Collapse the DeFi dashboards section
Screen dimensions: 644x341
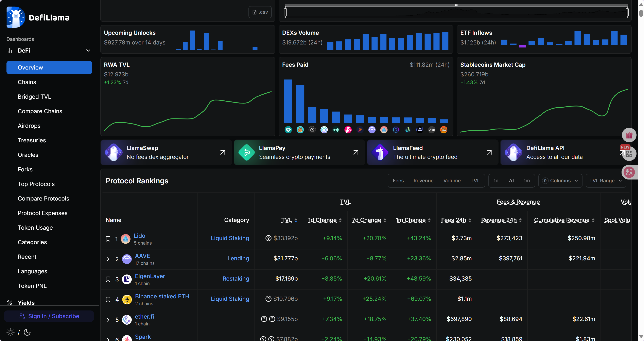coord(88,51)
